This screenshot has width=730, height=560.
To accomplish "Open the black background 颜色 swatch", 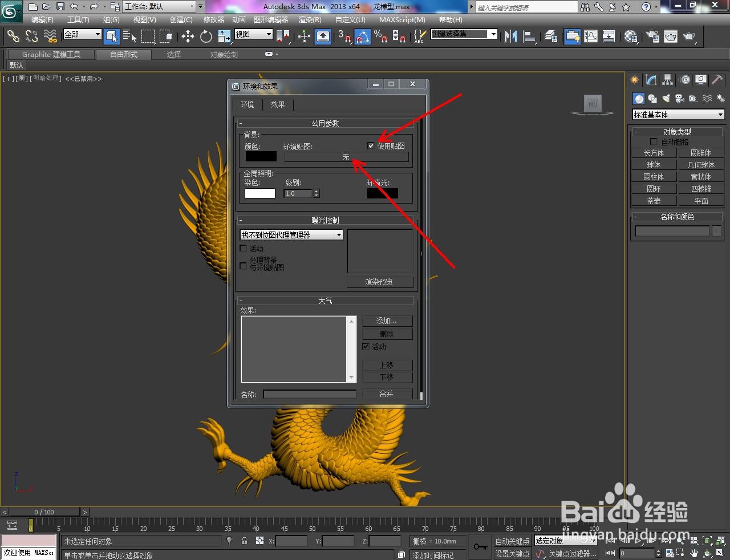I will click(x=261, y=156).
